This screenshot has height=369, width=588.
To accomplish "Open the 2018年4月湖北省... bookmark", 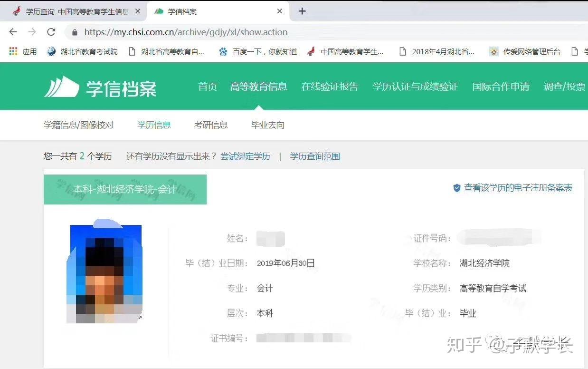I will click(436, 51).
